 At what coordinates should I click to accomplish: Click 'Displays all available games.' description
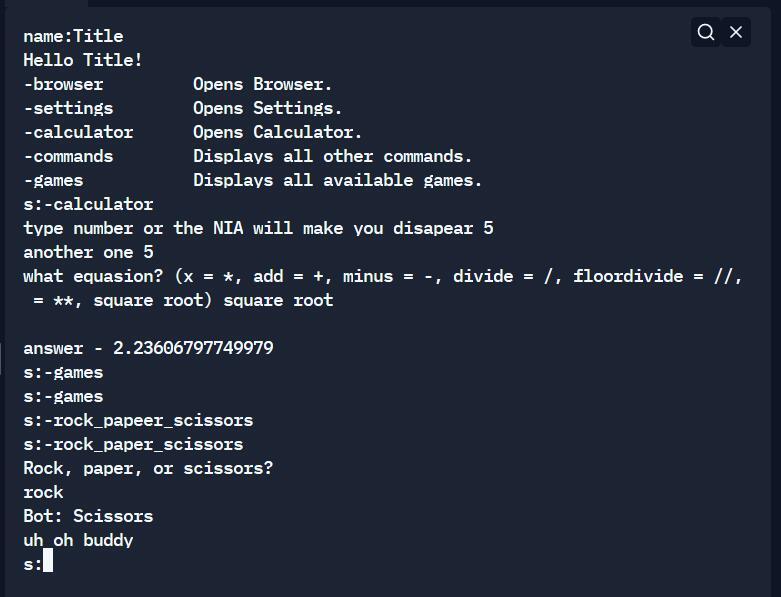click(338, 180)
